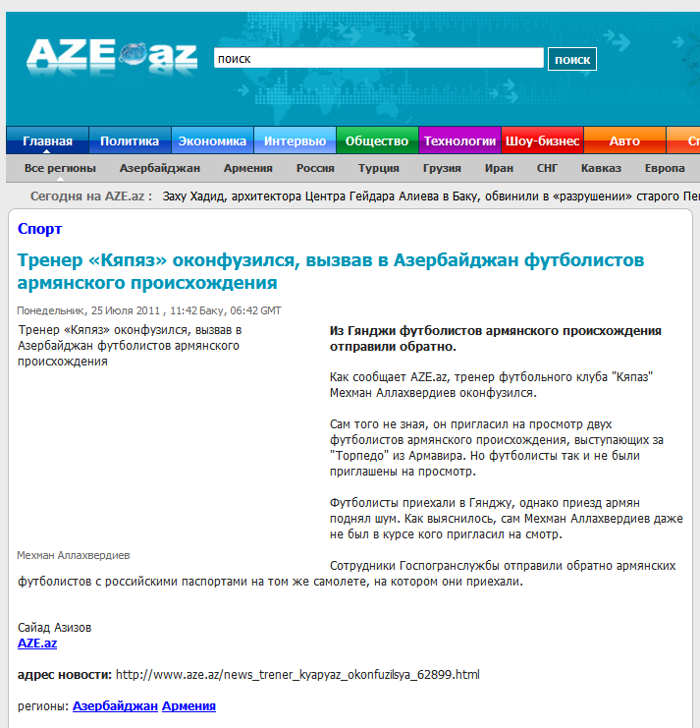
Task: Select Кавказ region filter
Action: (x=601, y=168)
